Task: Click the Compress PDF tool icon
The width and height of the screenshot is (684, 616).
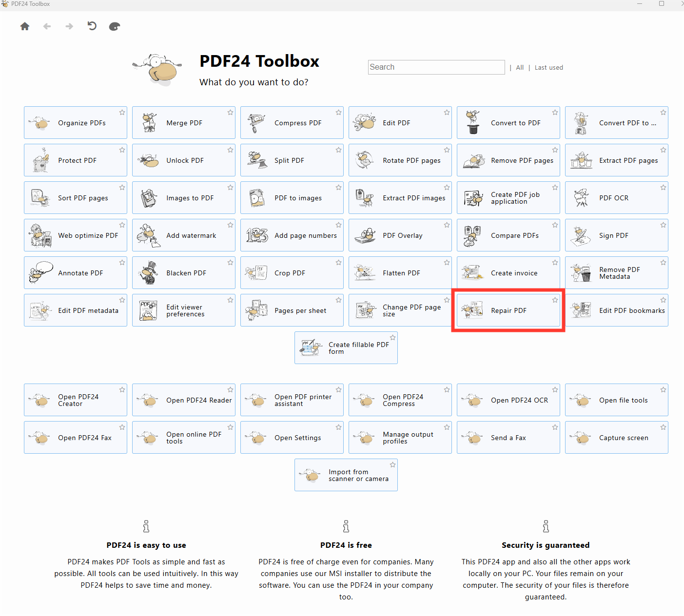Action: (x=256, y=123)
